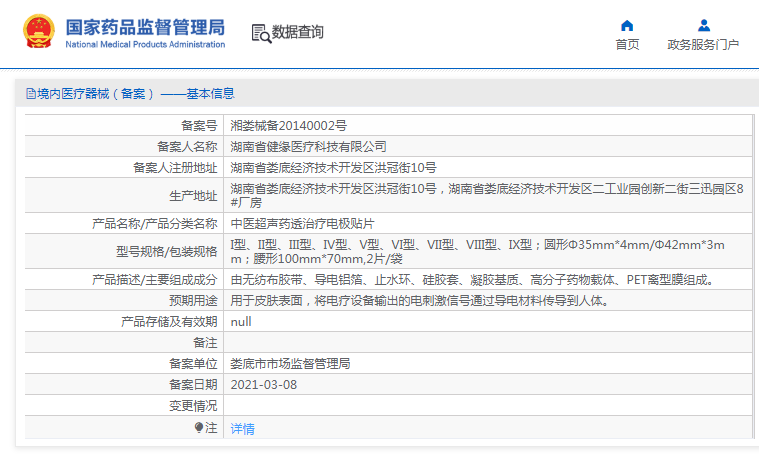Click the national emblem logo

point(39,31)
